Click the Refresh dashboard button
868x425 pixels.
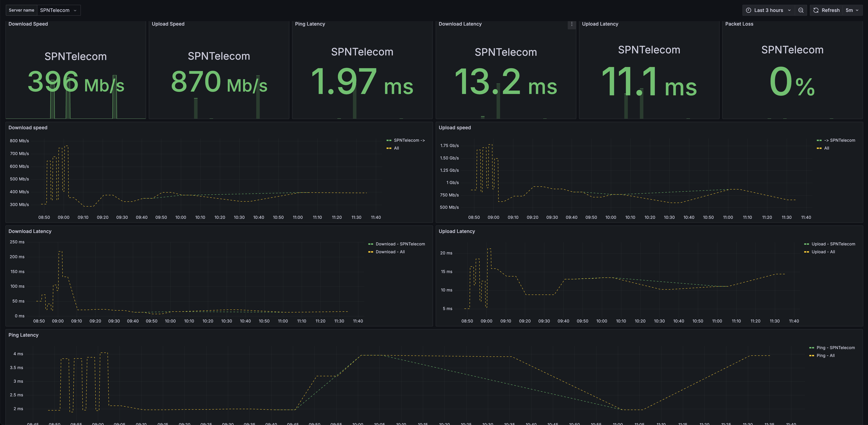coord(826,10)
